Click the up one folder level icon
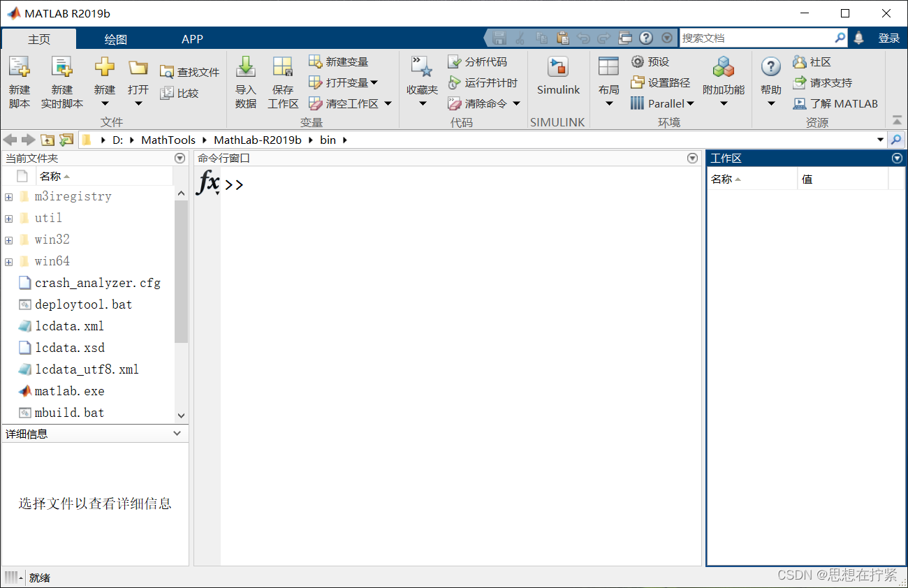This screenshot has width=908, height=588. (47, 140)
